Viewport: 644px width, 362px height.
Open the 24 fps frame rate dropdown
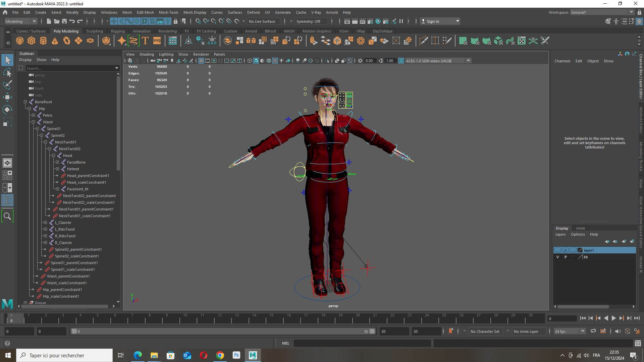point(569,331)
